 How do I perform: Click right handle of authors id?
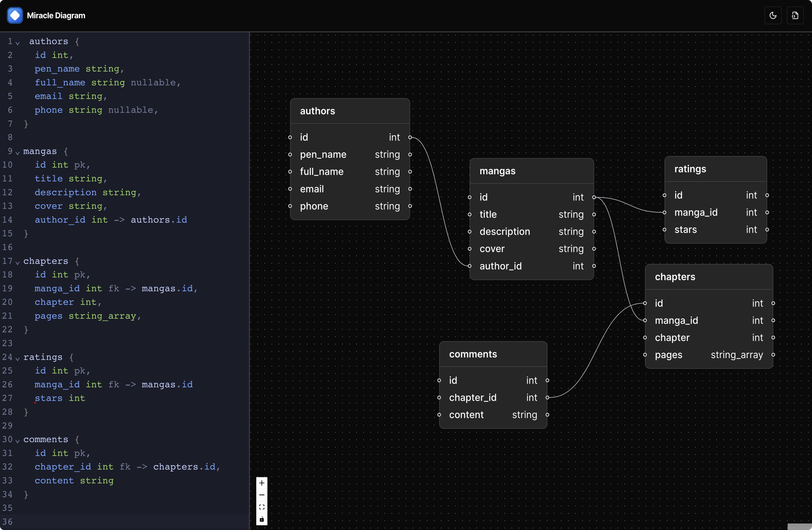pyautogui.click(x=410, y=137)
